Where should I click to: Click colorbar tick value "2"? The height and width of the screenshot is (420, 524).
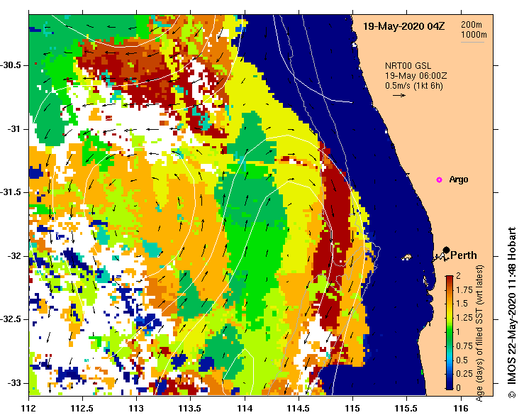point(459,275)
